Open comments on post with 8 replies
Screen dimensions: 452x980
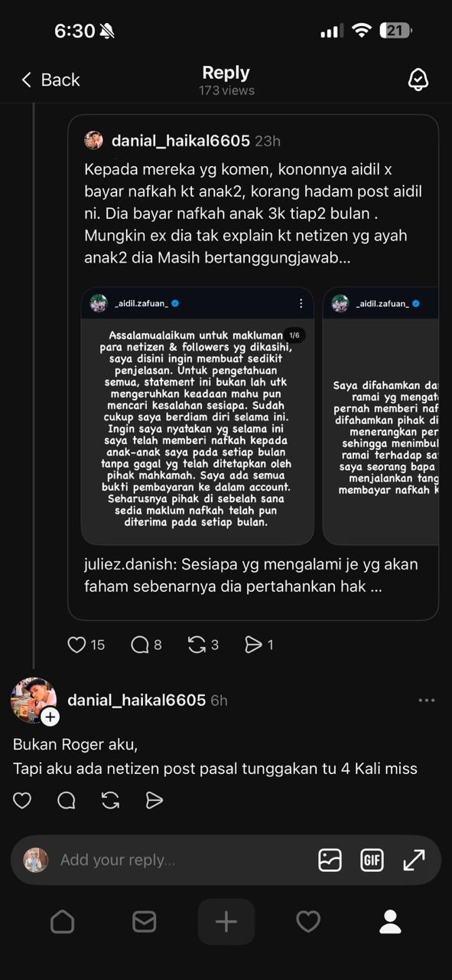(139, 645)
